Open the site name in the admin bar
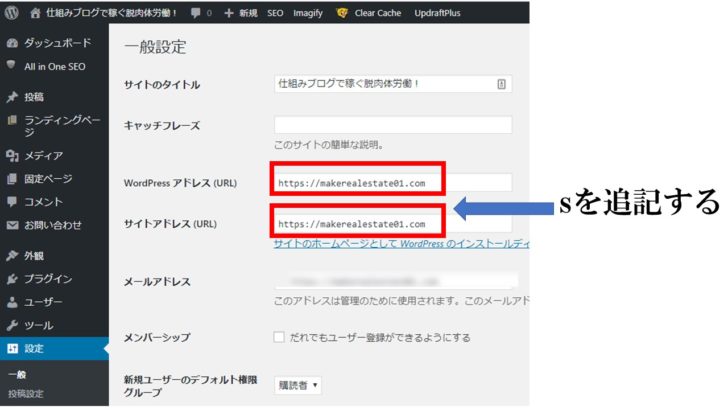This screenshot has width=728, height=410. 110,13
